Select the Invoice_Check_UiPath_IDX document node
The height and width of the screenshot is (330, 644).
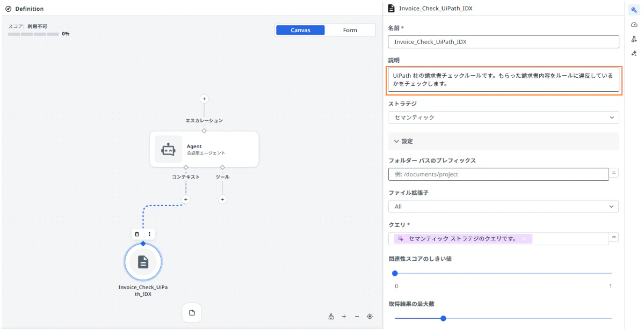click(x=143, y=262)
